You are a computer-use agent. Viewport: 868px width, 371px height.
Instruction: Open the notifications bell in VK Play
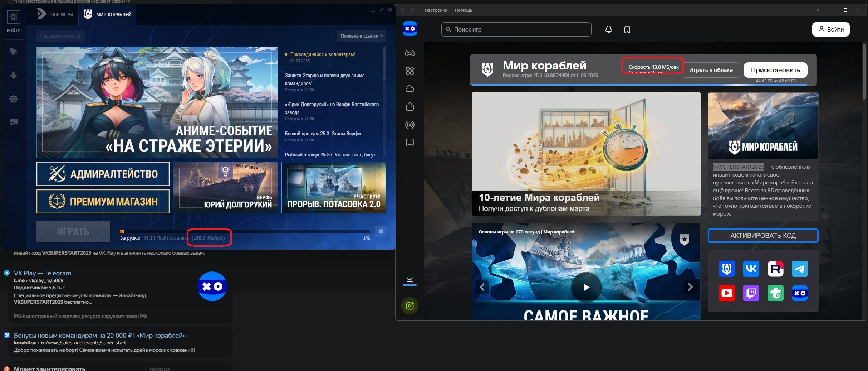tap(609, 29)
